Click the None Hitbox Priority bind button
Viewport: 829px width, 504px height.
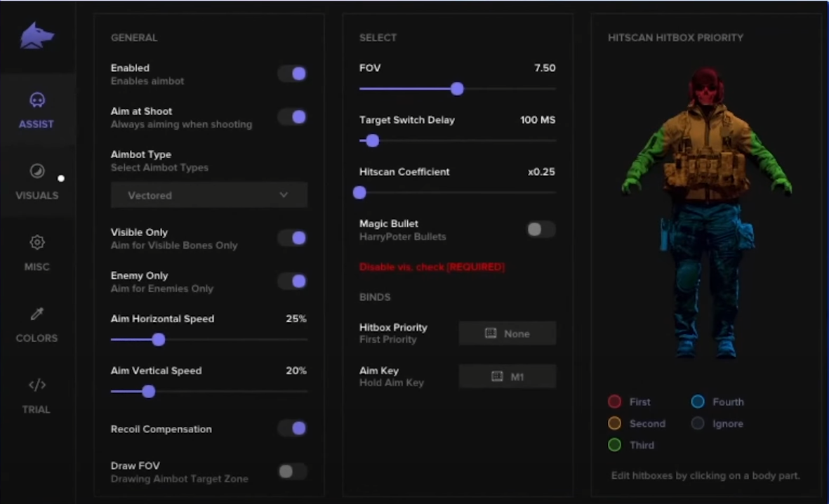(x=507, y=333)
